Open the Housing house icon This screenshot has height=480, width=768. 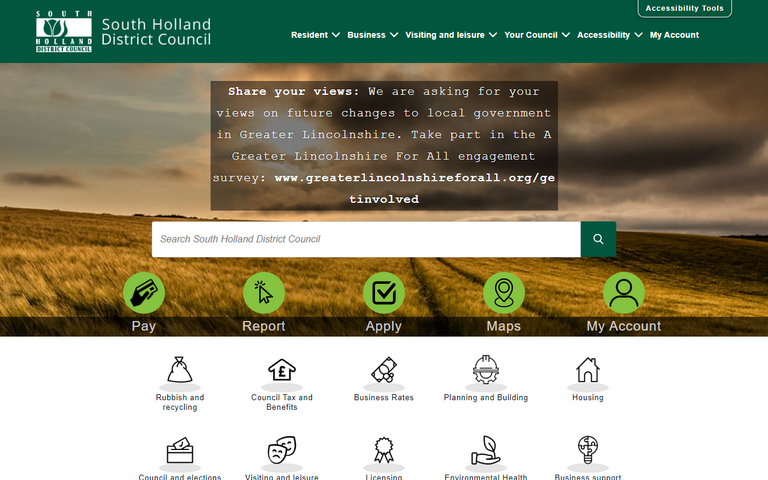pyautogui.click(x=588, y=370)
